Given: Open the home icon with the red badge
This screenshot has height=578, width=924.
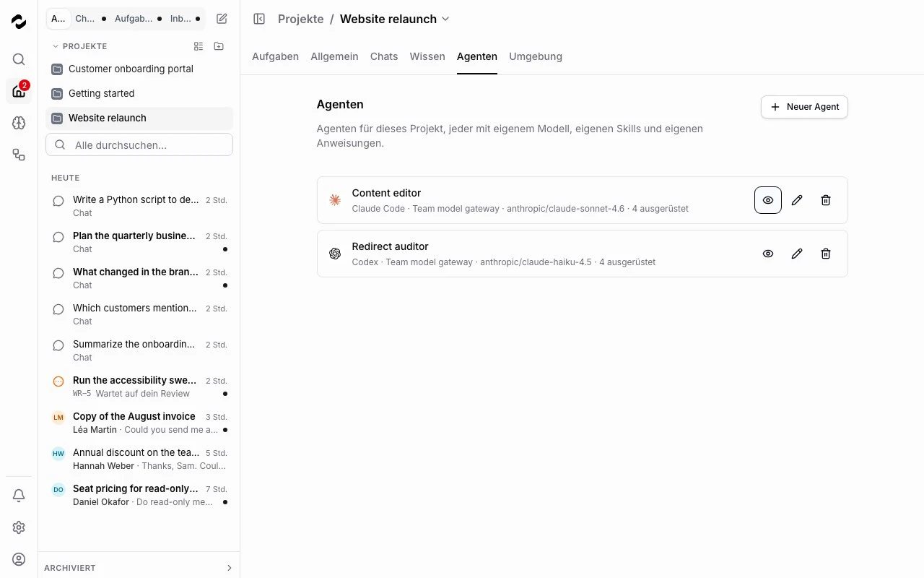Looking at the screenshot, I should 19,91.
